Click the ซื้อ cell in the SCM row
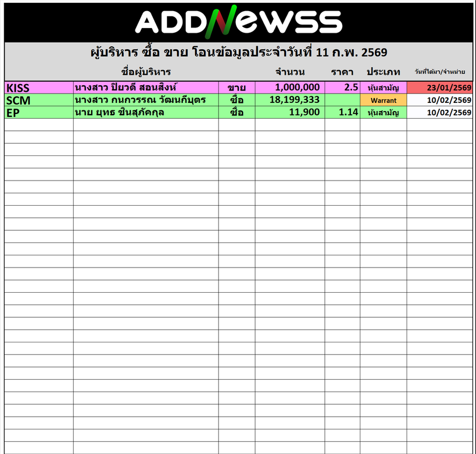476x454 pixels. tap(237, 100)
